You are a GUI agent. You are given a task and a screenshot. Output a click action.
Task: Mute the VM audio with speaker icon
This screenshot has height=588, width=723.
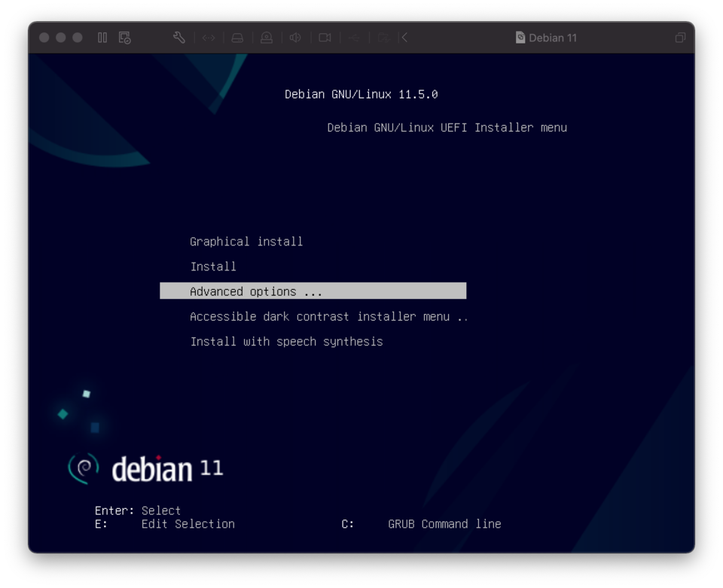point(295,37)
